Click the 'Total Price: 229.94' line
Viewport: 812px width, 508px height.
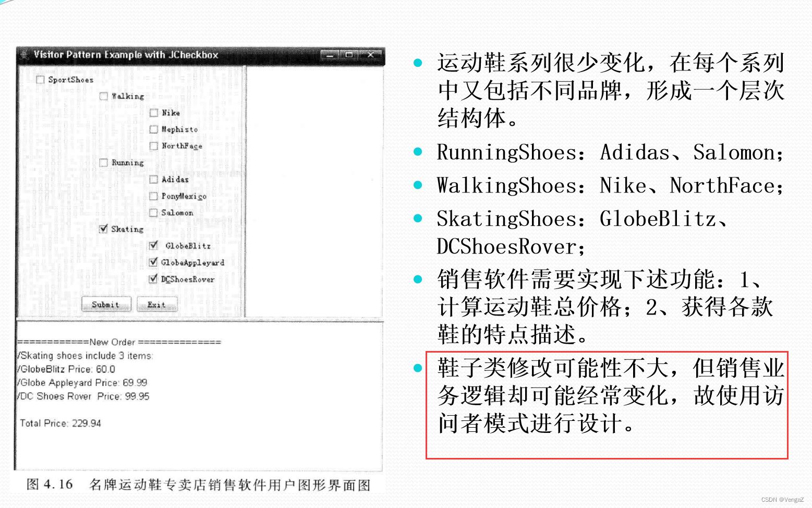click(x=60, y=424)
